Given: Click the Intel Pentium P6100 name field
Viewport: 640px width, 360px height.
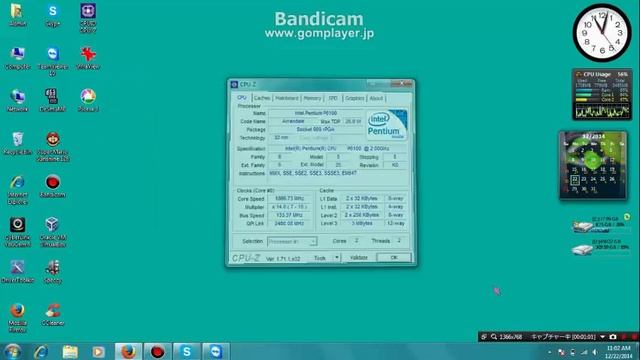Looking at the screenshot, I should click(316, 113).
